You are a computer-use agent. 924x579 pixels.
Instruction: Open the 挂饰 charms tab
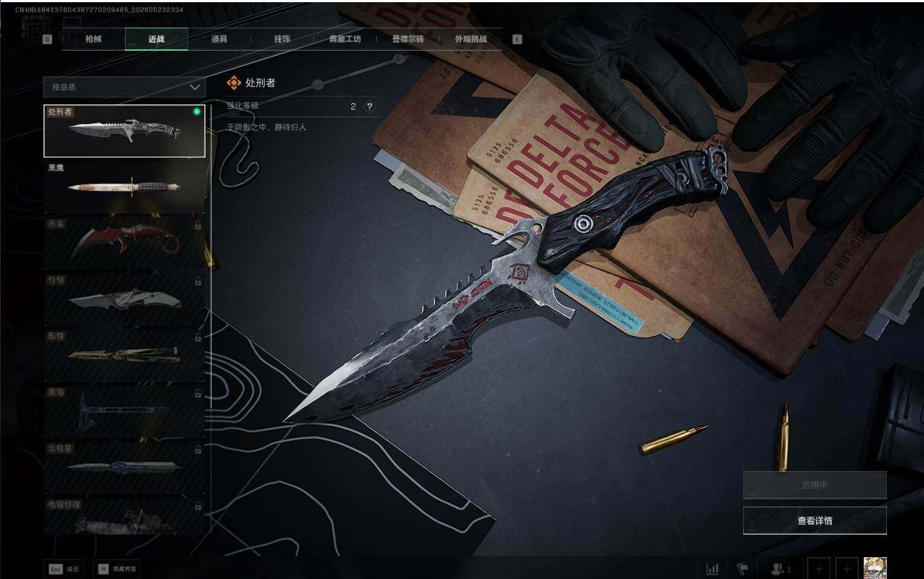click(282, 39)
